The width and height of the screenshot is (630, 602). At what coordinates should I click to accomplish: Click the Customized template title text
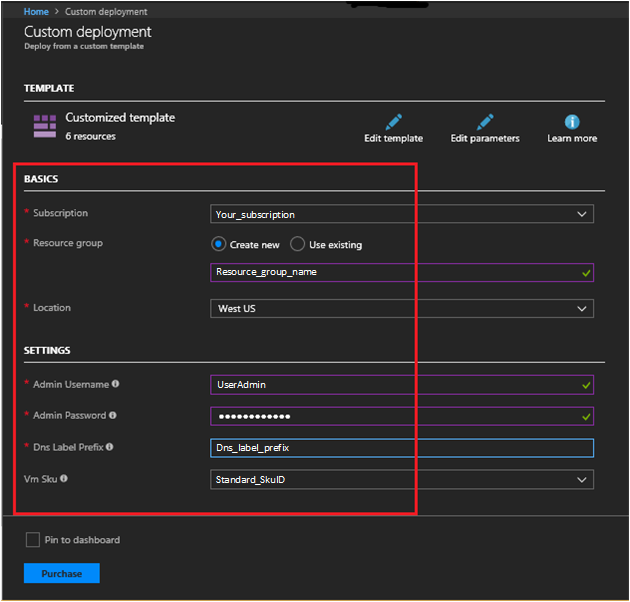point(120,117)
